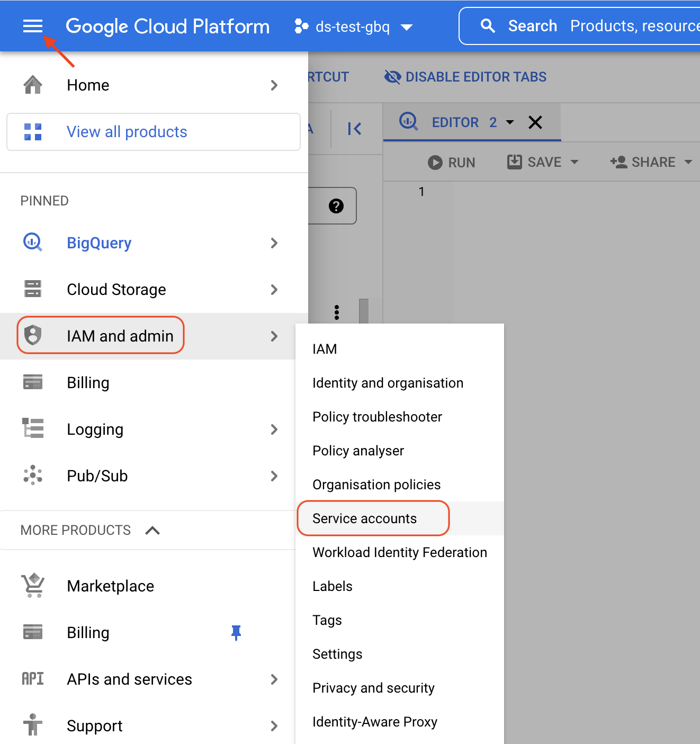700x744 pixels.
Task: Choose Workload Identity Federation in submenu
Action: tap(400, 552)
